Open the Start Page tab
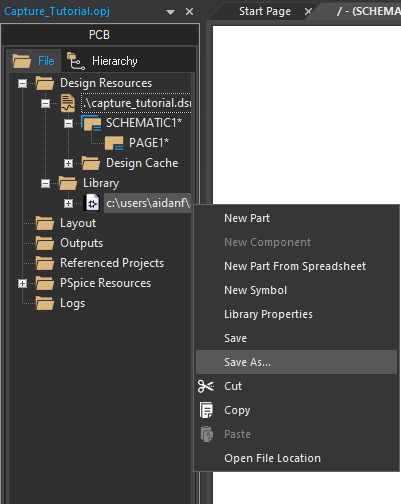Image resolution: width=401 pixels, height=504 pixels. tap(265, 11)
